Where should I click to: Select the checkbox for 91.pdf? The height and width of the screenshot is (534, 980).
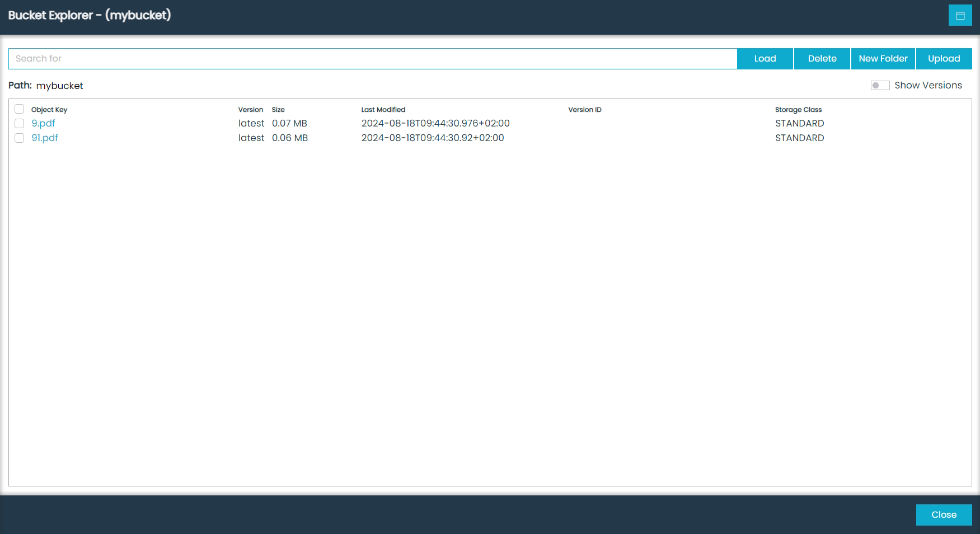[x=20, y=138]
